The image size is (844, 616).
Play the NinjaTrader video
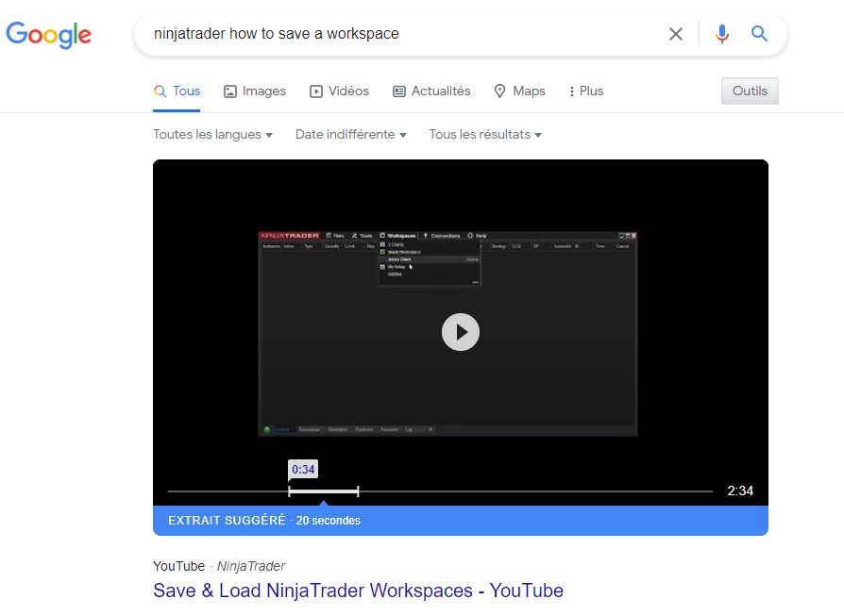pos(460,332)
